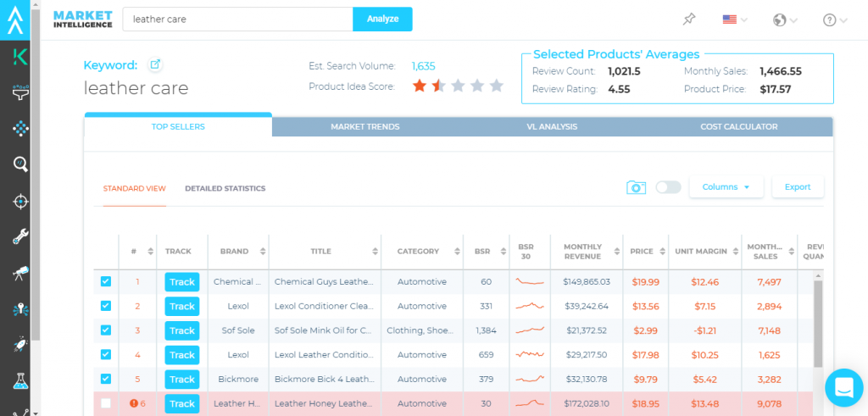Check the Leather Honey row checkbox

pyautogui.click(x=106, y=403)
